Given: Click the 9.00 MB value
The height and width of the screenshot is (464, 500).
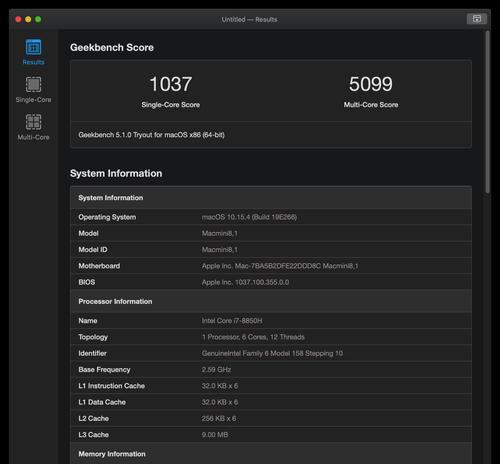Looking at the screenshot, I should click(215, 435).
